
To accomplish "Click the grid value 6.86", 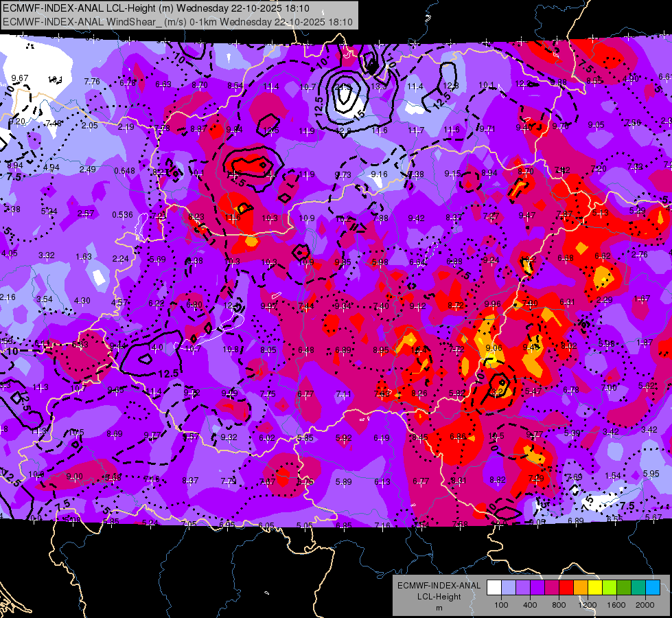I will 458,436.
